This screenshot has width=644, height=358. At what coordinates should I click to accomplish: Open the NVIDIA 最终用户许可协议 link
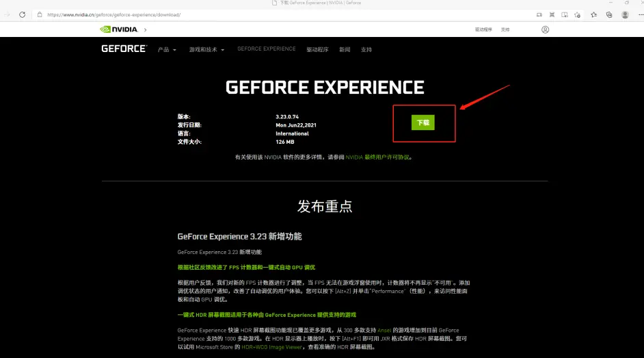point(377,157)
